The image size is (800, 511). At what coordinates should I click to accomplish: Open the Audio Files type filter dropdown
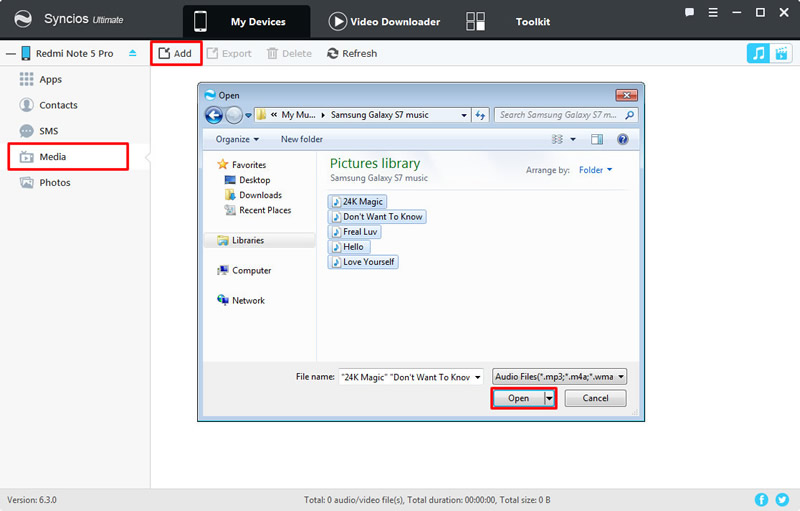[x=559, y=376]
